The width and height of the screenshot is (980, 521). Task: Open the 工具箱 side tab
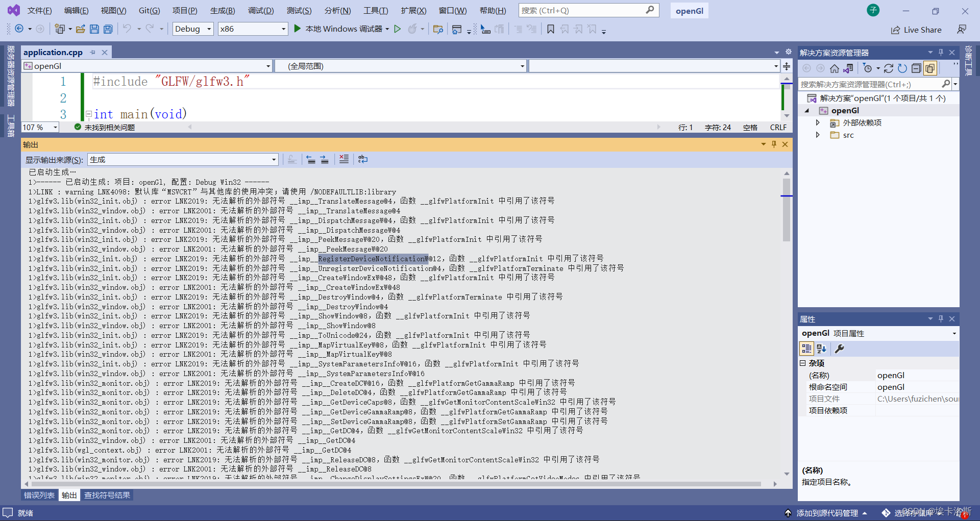[10, 126]
